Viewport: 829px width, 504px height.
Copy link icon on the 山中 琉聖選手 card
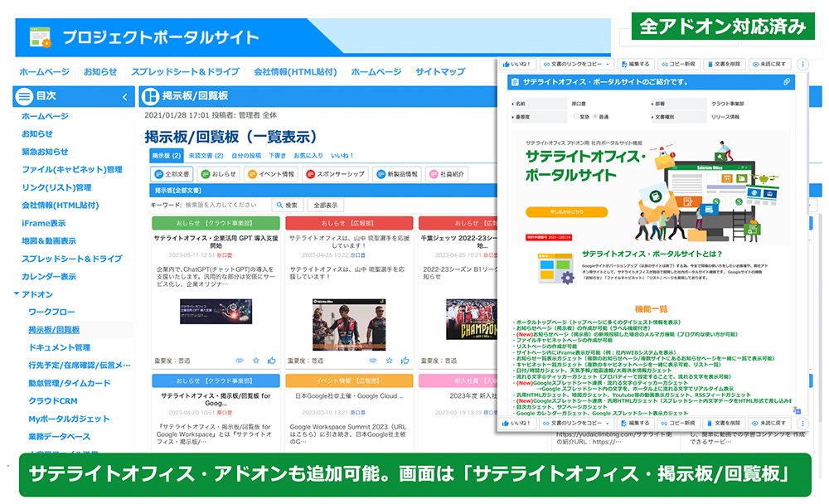[373, 361]
